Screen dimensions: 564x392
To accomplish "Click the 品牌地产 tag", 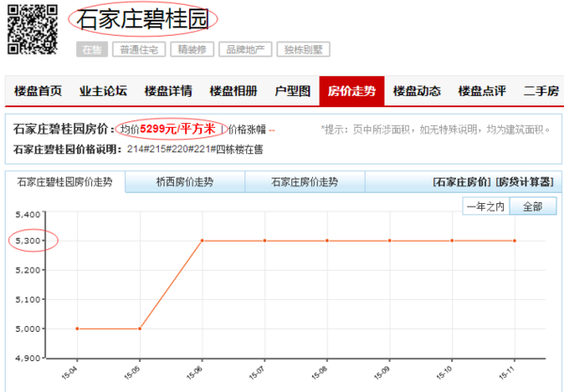I will (245, 49).
